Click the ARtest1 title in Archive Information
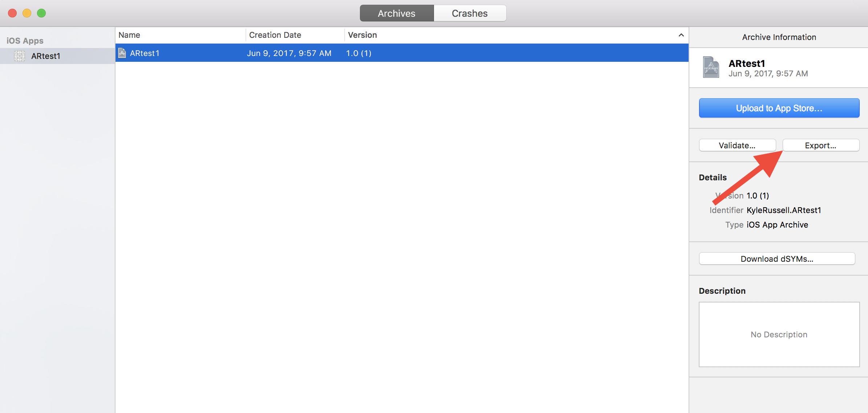868x413 pixels. 747,64
